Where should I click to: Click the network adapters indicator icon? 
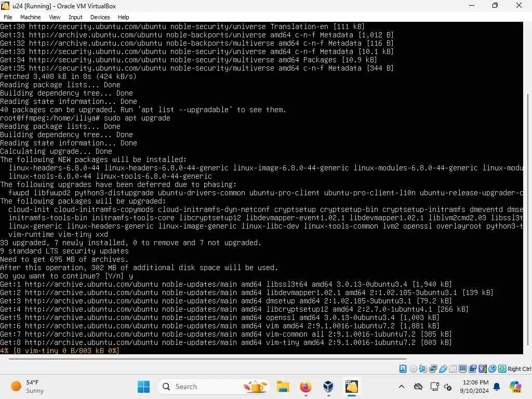click(x=433, y=369)
